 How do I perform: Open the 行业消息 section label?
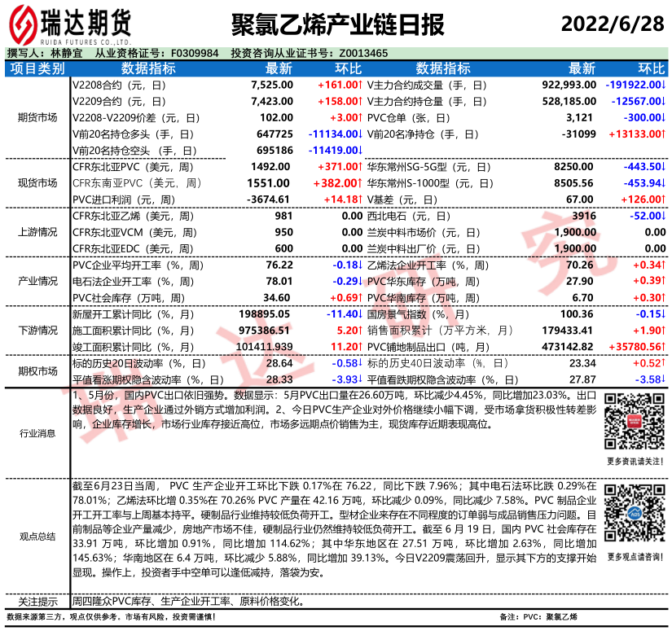(x=37, y=433)
